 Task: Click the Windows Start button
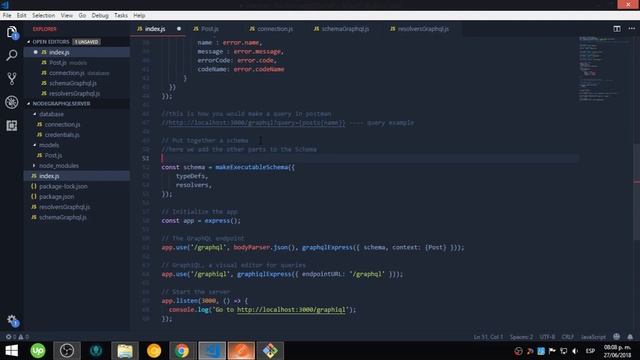tap(11, 351)
